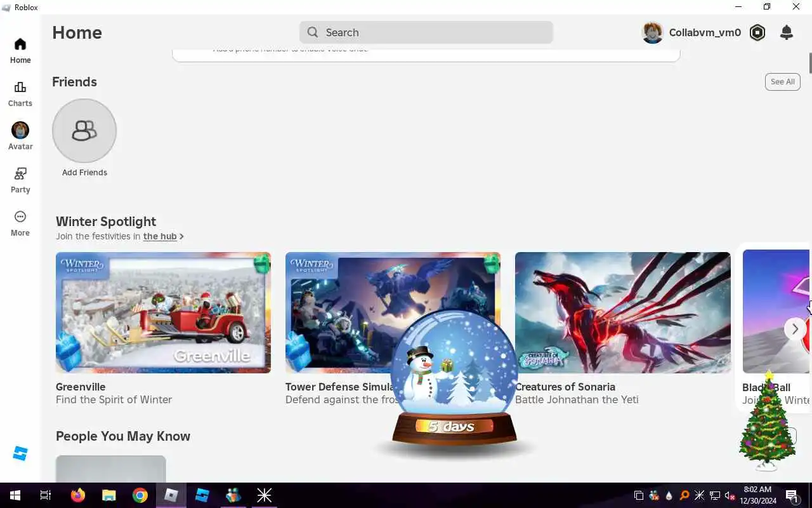812x508 pixels.
Task: Open File Explorer from the taskbar
Action: point(109,495)
